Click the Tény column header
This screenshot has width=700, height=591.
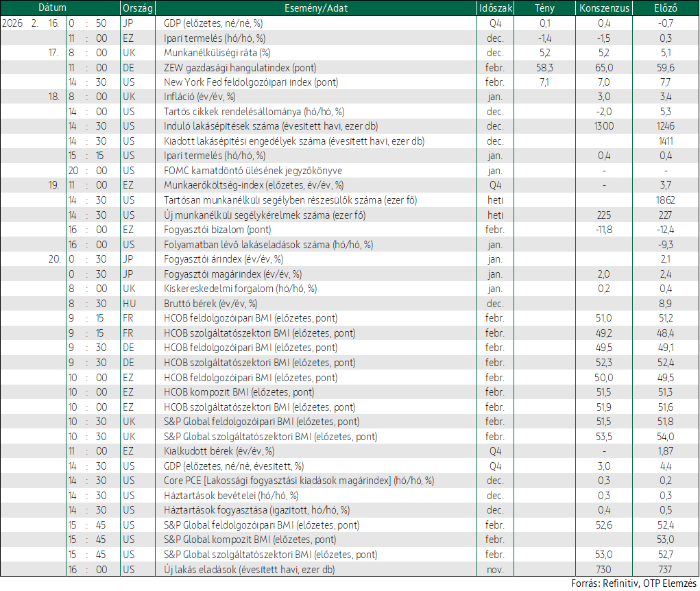pos(544,8)
